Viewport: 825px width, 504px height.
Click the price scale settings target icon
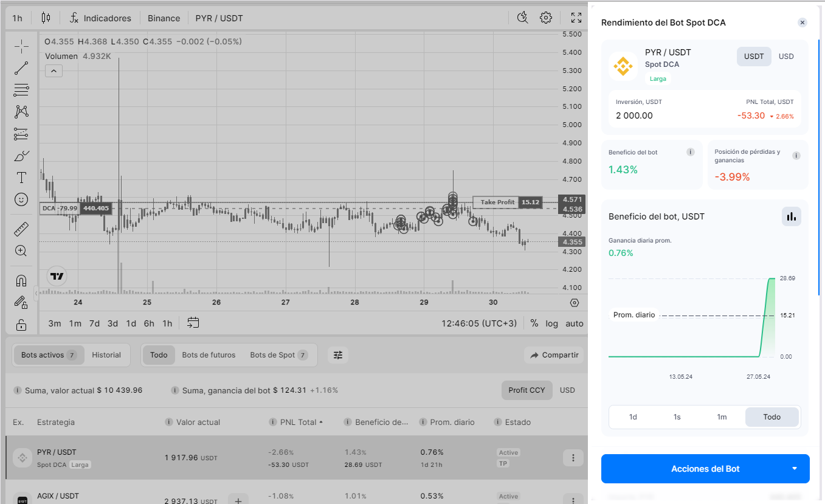click(575, 303)
